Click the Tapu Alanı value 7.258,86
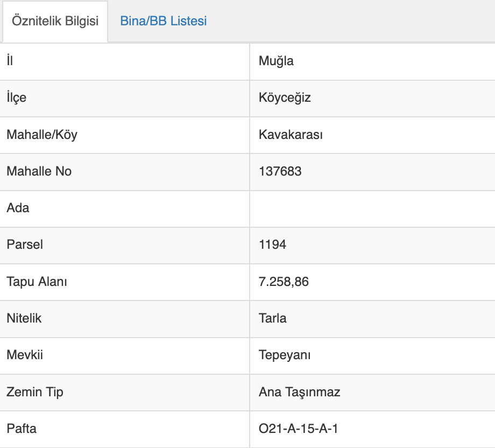 tap(284, 282)
